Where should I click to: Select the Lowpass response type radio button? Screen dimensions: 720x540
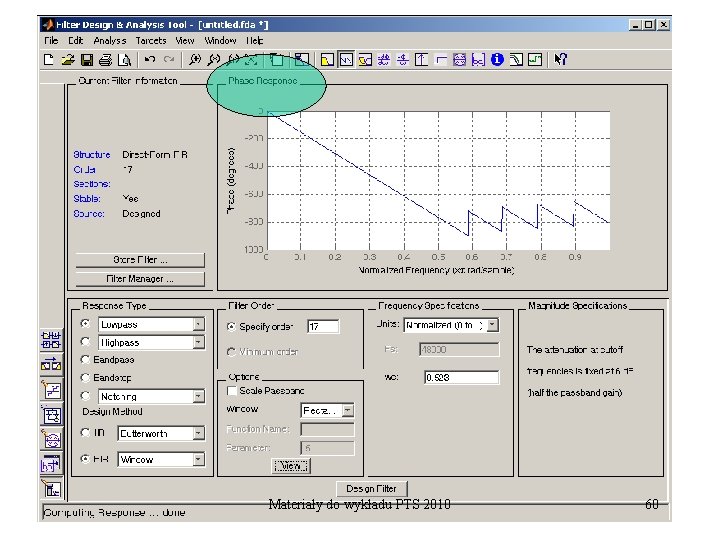(x=85, y=324)
